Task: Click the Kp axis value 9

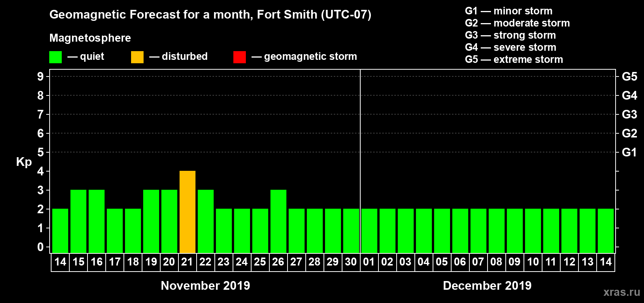Action: pyautogui.click(x=41, y=77)
